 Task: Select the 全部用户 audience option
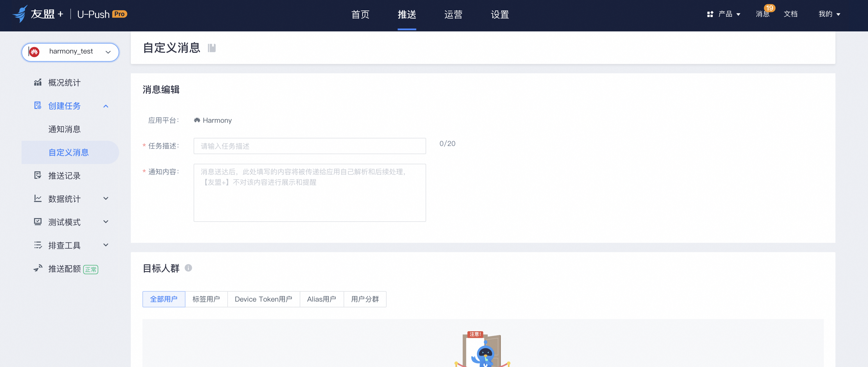164,299
